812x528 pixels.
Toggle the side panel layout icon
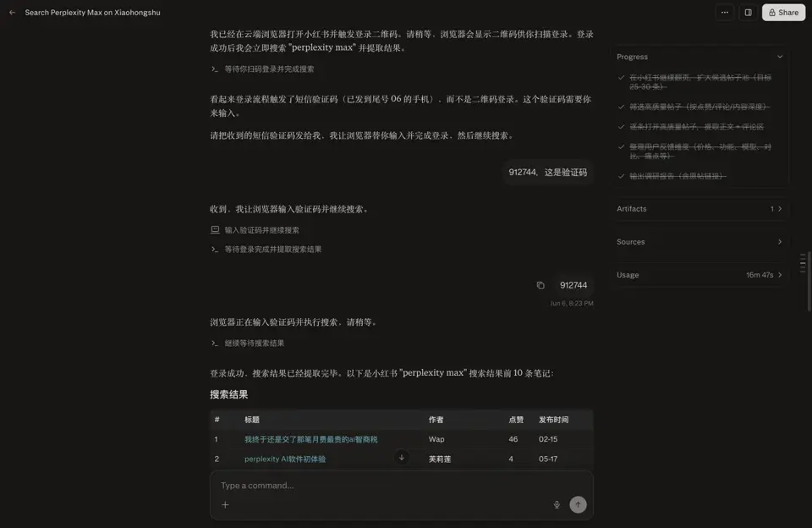pyautogui.click(x=749, y=13)
